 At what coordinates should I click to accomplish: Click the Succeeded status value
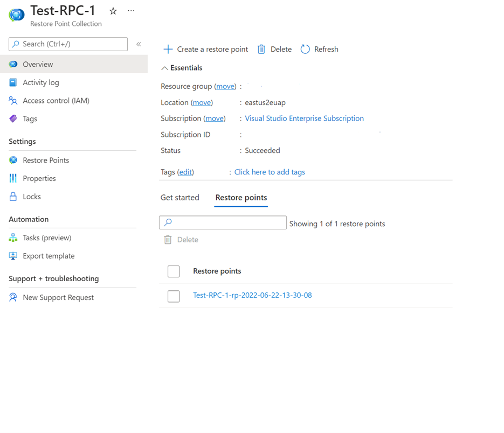point(263,151)
